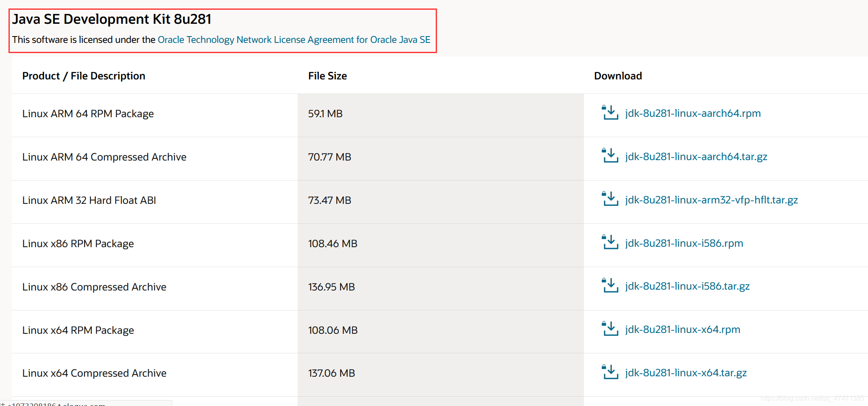The image size is (868, 406).
Task: Download jdk-8u281-linux-x64.rpm file link
Action: [682, 330]
